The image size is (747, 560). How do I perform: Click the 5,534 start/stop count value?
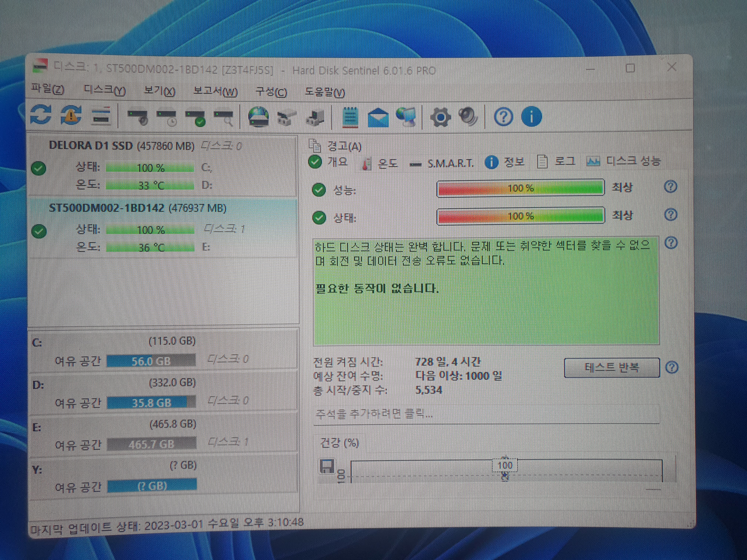[x=429, y=390]
